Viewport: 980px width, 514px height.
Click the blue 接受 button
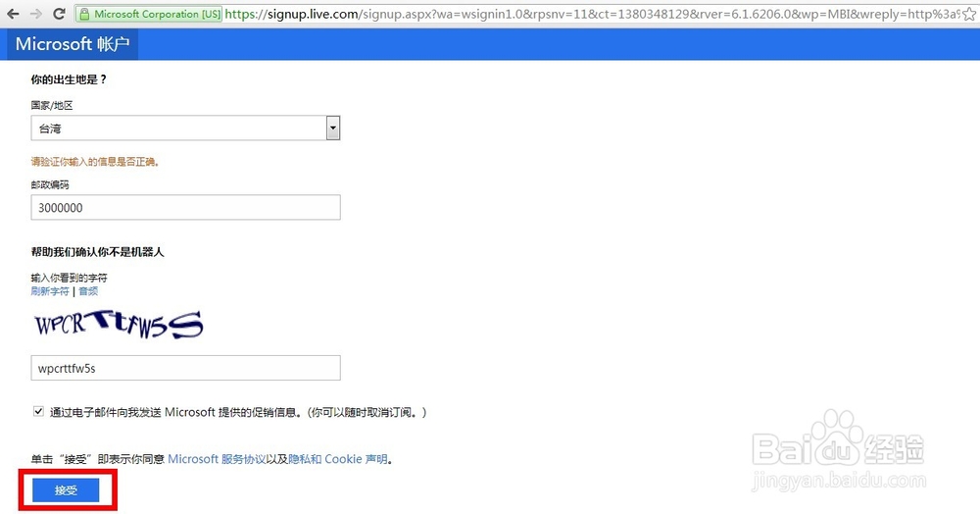coord(66,490)
